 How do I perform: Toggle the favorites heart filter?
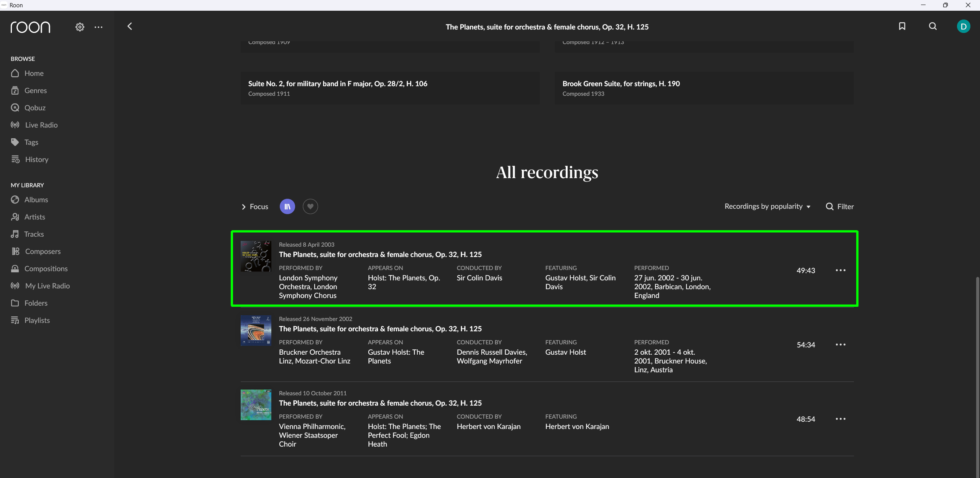click(310, 206)
